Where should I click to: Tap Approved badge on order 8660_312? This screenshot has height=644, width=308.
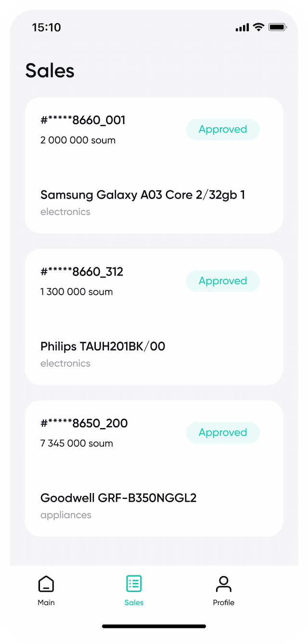click(223, 281)
